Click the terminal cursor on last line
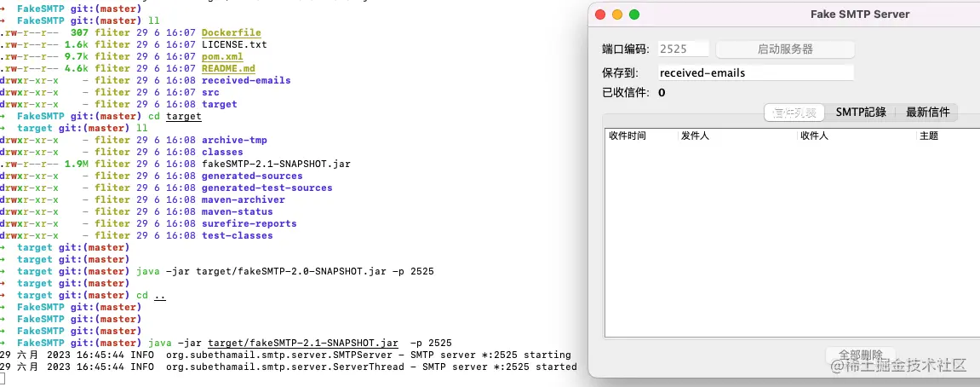The image size is (980, 387). (2, 378)
